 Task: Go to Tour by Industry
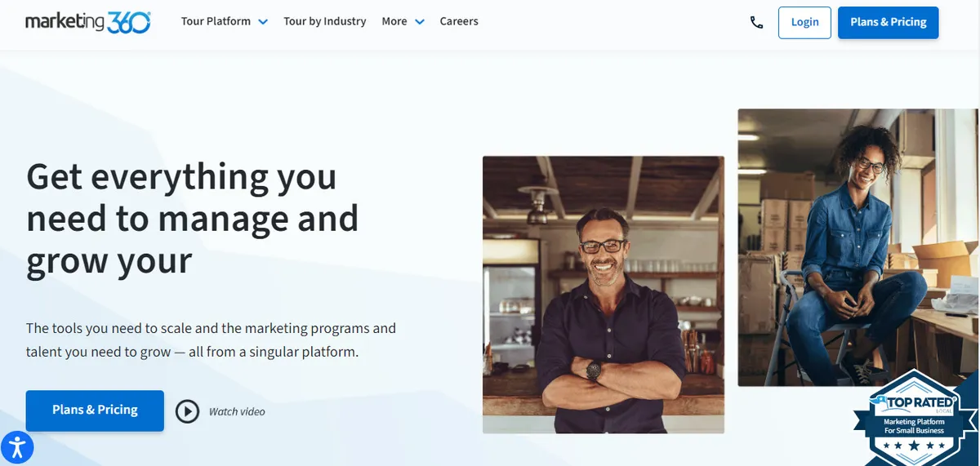[324, 21]
